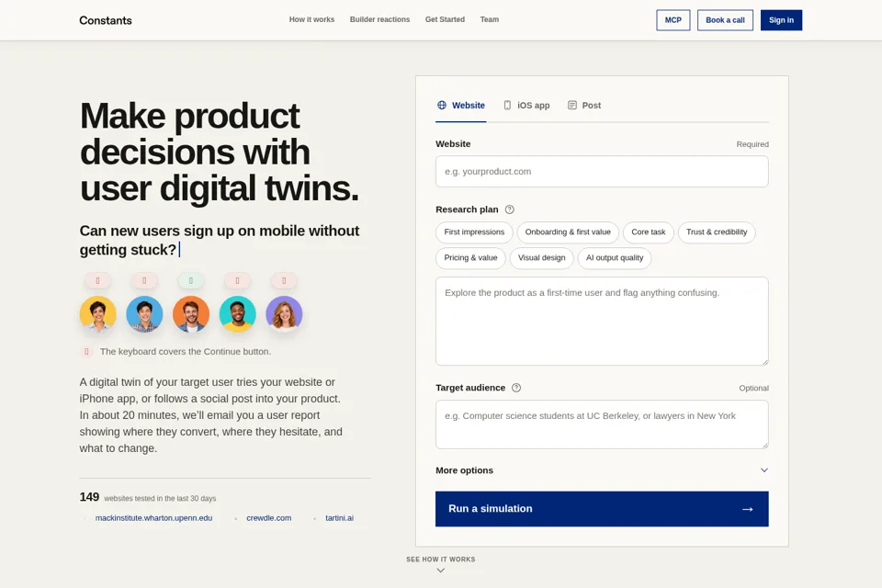Click the reaction badge above teal avatar
Screen dimensions: 882x588
(x=237, y=280)
